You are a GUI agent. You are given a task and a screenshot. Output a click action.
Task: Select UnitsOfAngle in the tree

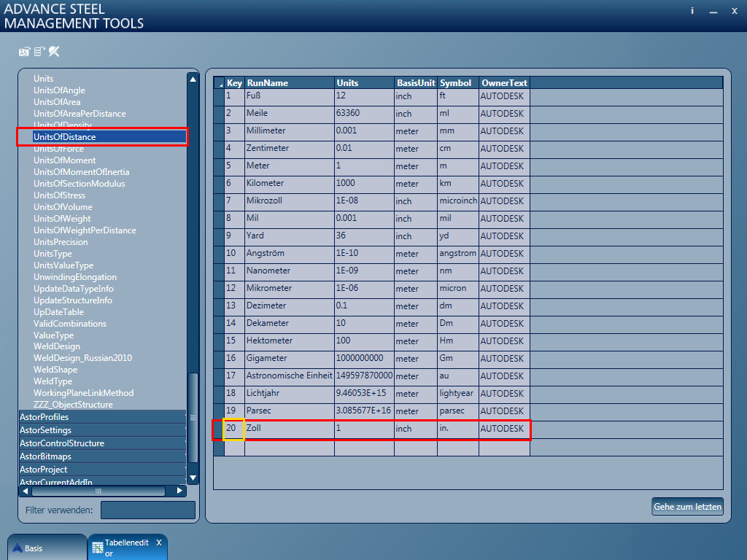tap(59, 90)
